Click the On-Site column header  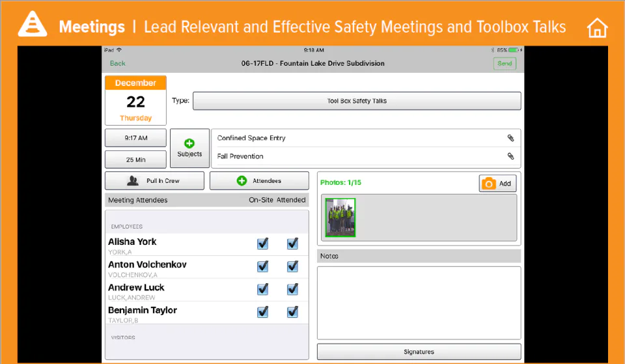pos(261,200)
